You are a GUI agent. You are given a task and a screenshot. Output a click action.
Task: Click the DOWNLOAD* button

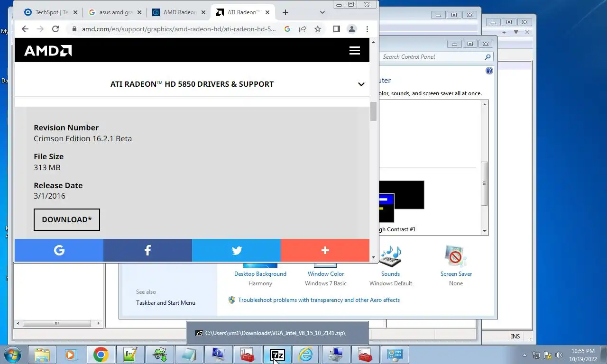[67, 219]
